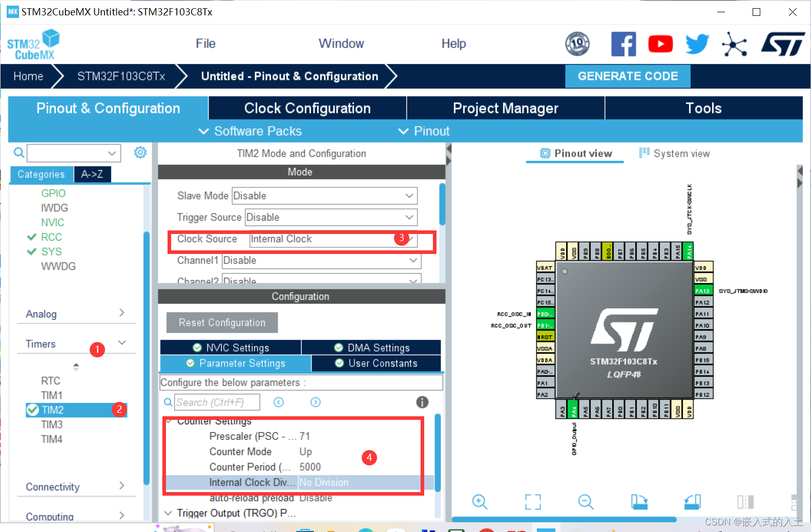Expand the Trigger Output (TRGO) parameters

click(x=168, y=513)
